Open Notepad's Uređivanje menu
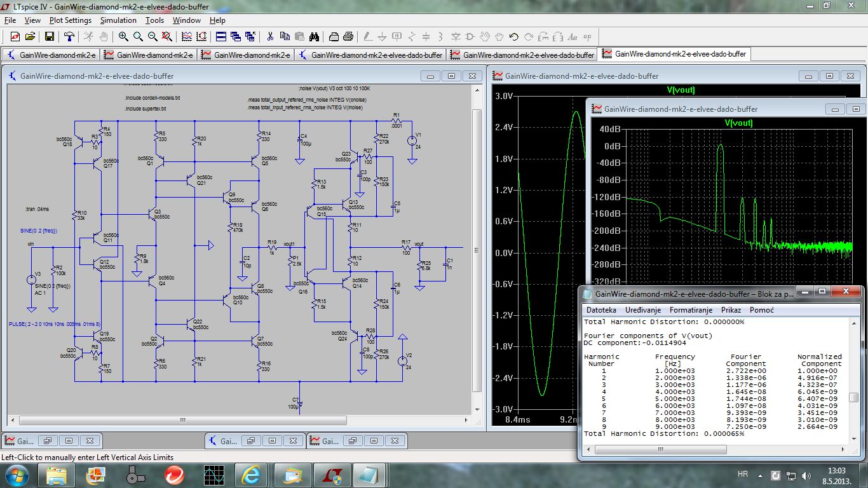868x488 pixels. 643,310
